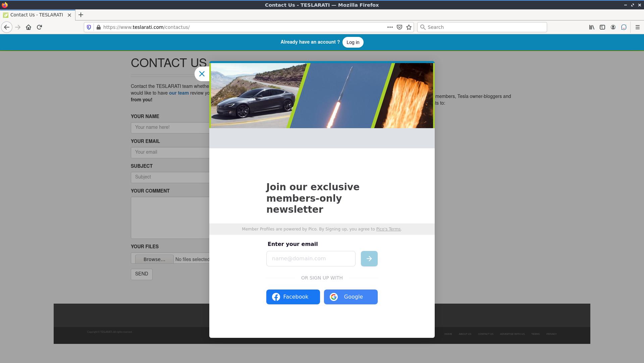Sign up with Facebook

293,297
